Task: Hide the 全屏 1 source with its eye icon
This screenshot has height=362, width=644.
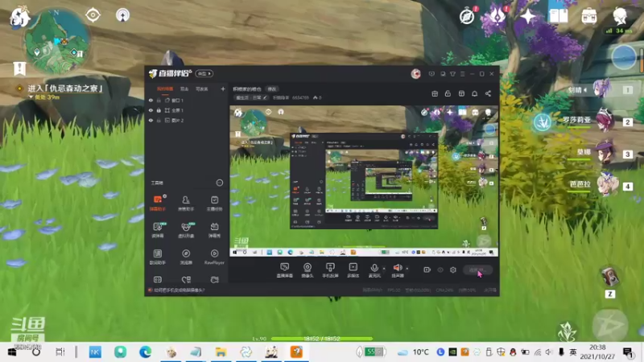Action: click(x=151, y=110)
